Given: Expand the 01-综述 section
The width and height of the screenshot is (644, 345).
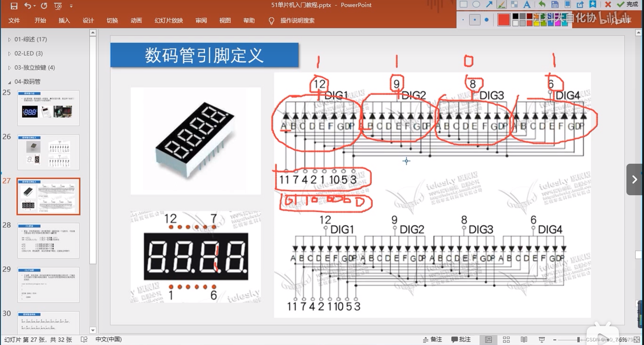Looking at the screenshot, I should pos(9,39).
